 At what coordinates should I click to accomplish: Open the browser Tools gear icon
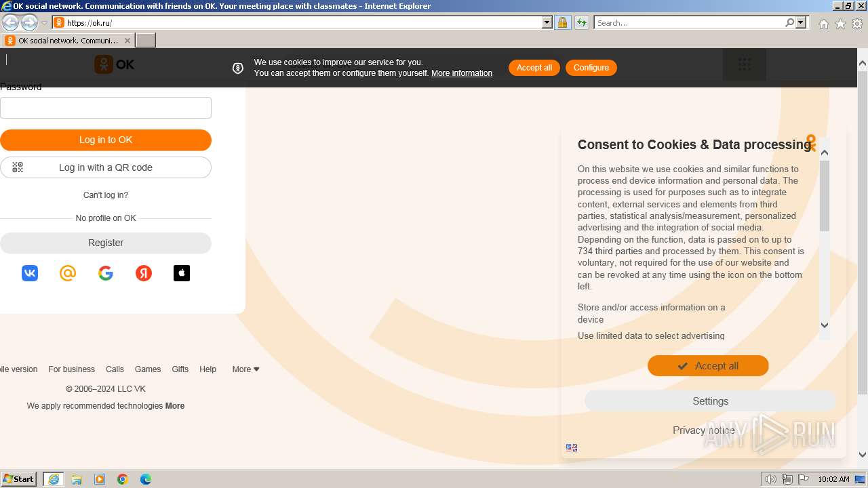point(857,24)
